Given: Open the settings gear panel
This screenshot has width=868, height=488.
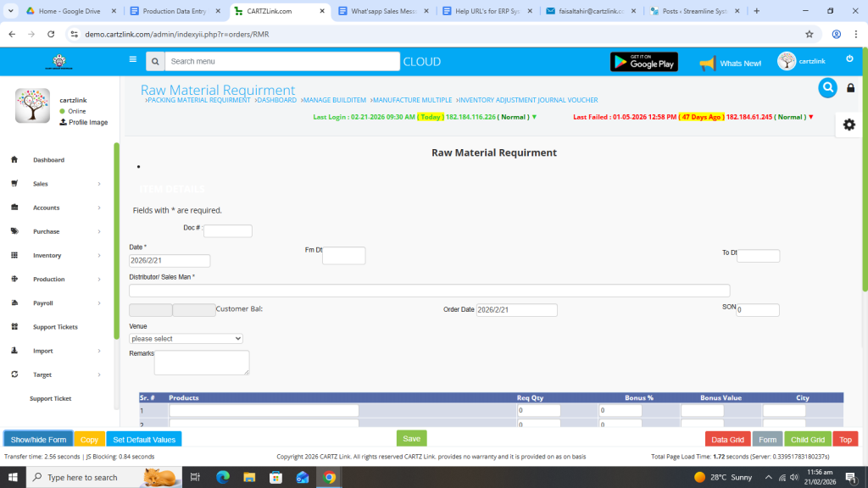Looking at the screenshot, I should (x=849, y=125).
